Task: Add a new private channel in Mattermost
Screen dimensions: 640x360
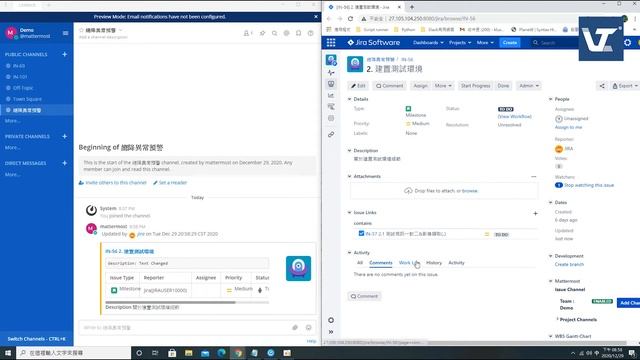Action: pos(64,136)
